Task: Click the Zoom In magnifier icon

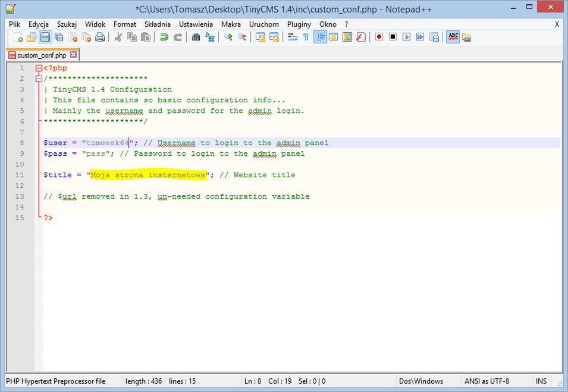Action: (x=228, y=37)
